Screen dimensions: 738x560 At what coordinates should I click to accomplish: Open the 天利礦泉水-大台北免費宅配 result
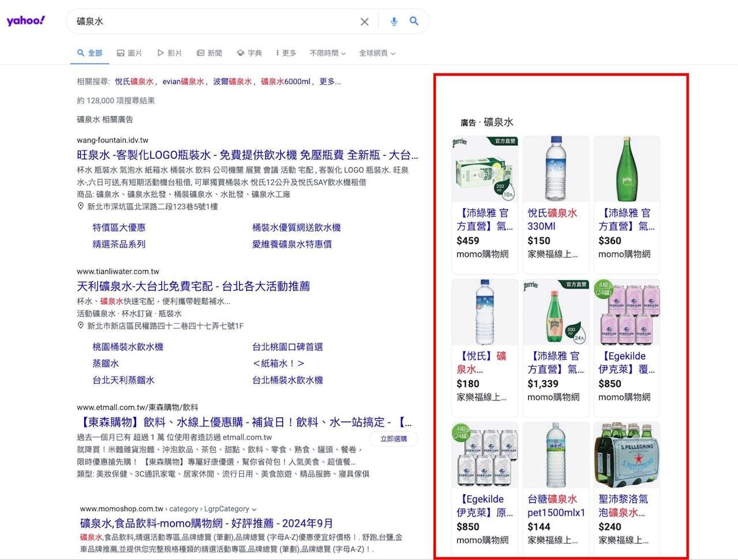[193, 287]
